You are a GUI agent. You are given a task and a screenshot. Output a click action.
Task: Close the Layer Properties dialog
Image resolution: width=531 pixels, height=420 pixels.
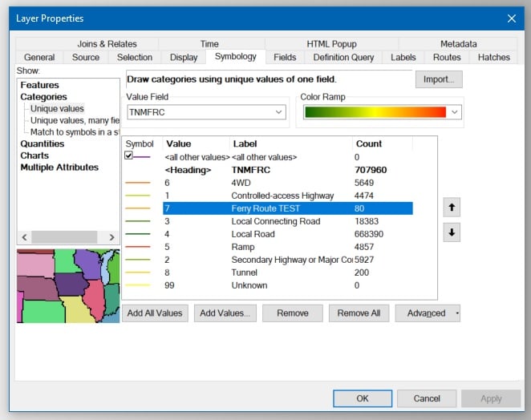512,18
